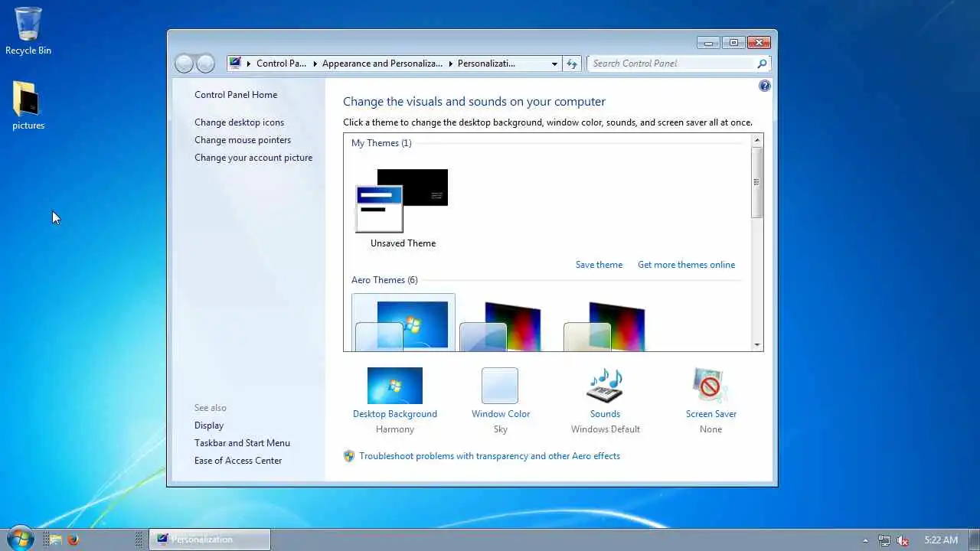
Task: Click the Back navigation arrow
Action: pos(184,64)
